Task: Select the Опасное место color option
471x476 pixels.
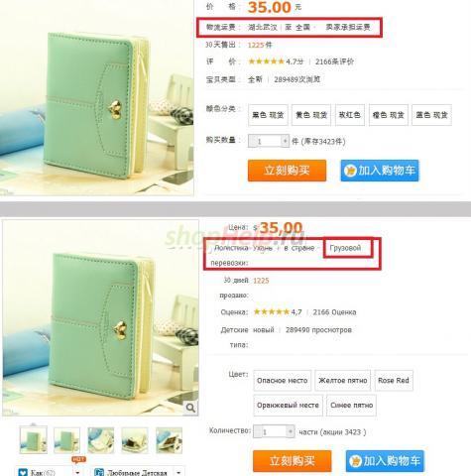Action: 283,381
